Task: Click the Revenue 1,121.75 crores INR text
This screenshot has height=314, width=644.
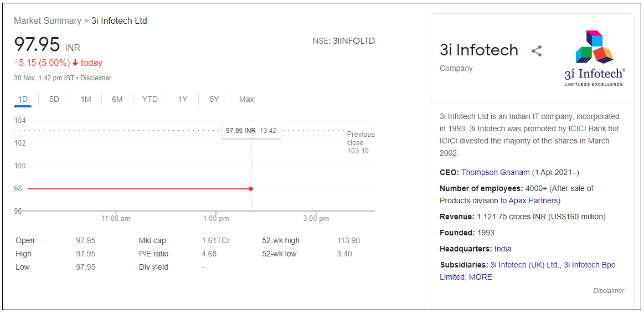Action: pos(522,217)
